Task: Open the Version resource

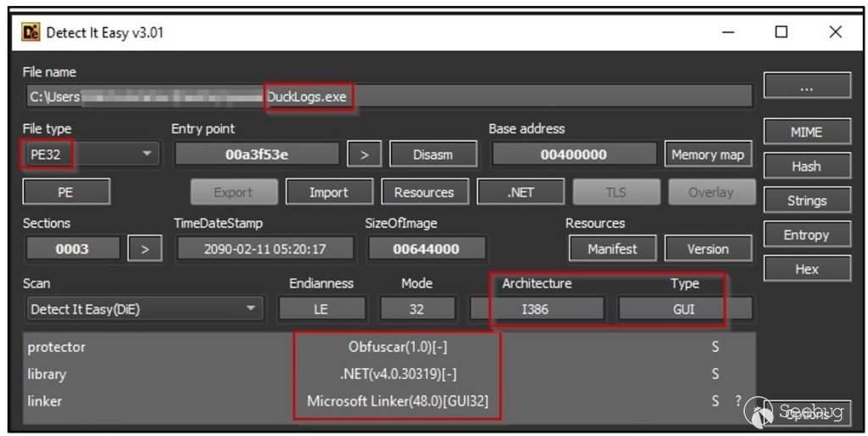Action: point(708,249)
